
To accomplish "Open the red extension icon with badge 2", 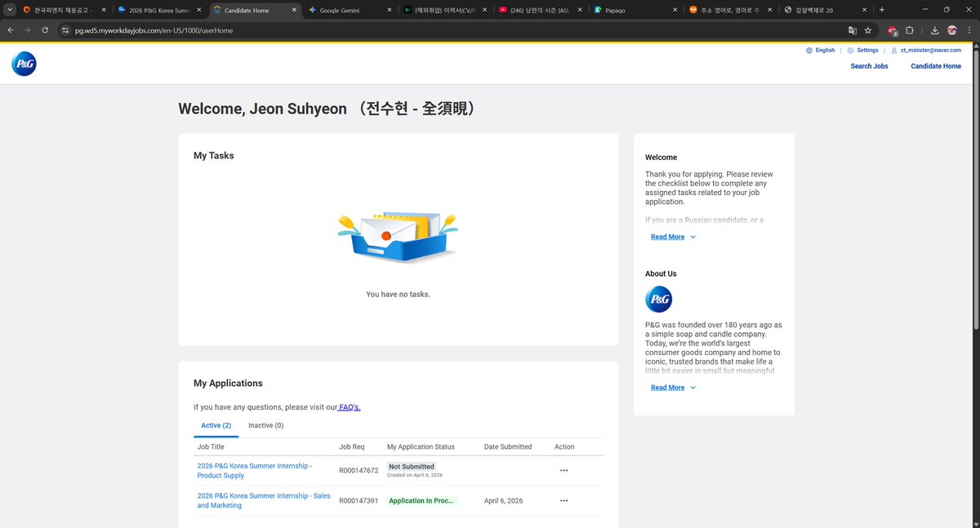I will [x=893, y=30].
